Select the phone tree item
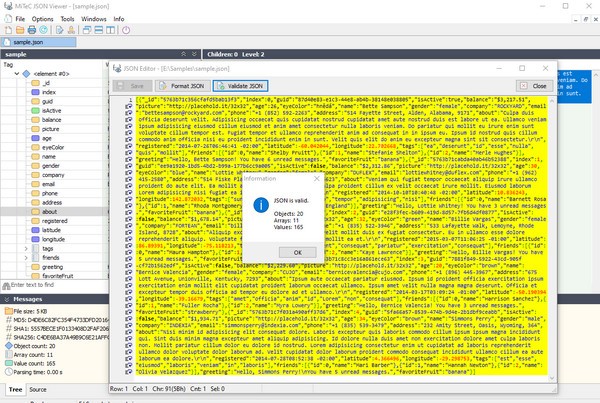 click(x=50, y=193)
